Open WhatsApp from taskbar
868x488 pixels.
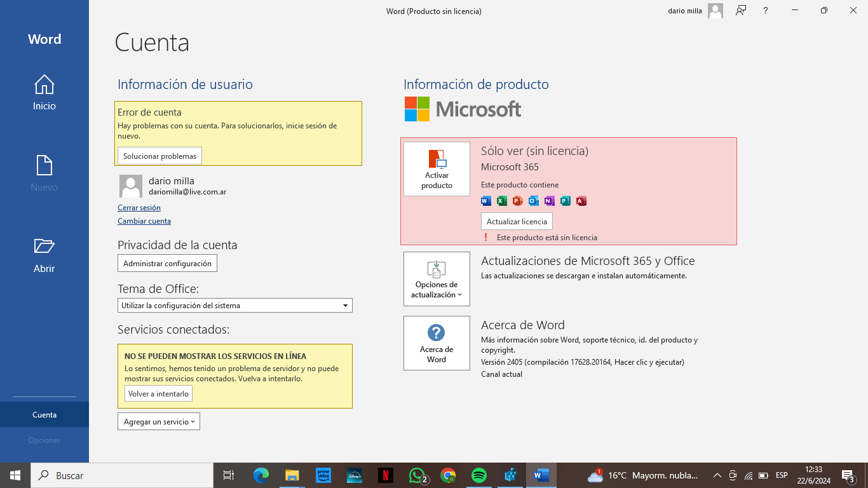(x=417, y=475)
